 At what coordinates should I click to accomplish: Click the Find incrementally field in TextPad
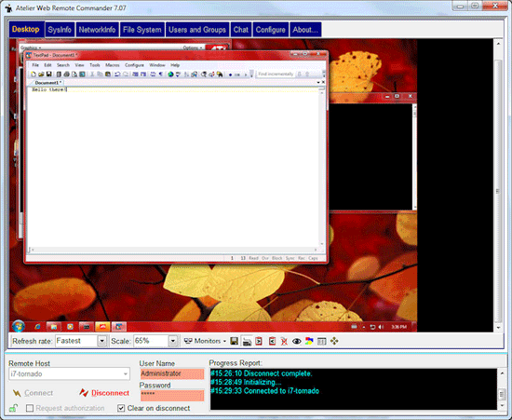coord(276,75)
